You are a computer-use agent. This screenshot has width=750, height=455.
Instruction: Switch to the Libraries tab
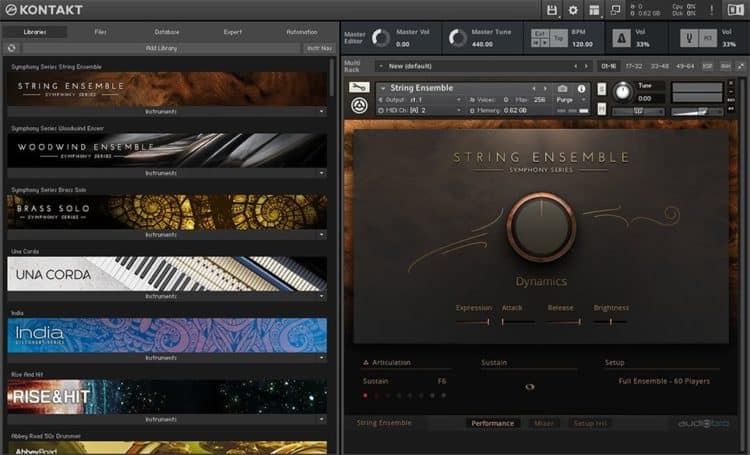35,32
